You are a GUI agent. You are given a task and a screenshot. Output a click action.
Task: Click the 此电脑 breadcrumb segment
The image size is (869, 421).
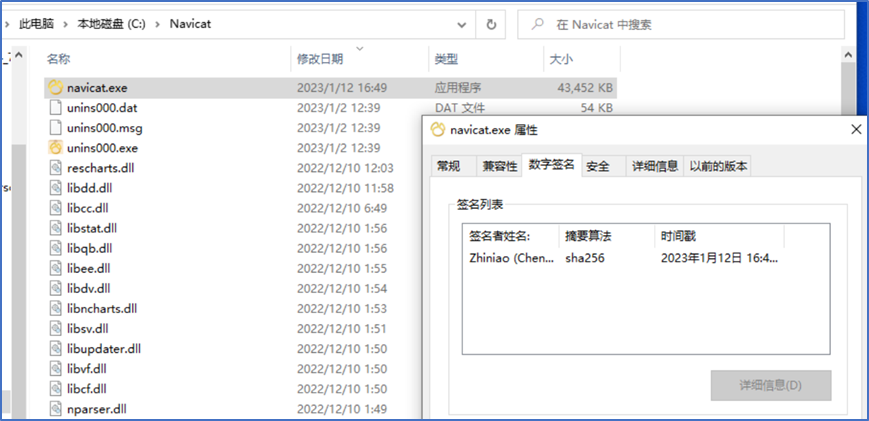tap(37, 24)
